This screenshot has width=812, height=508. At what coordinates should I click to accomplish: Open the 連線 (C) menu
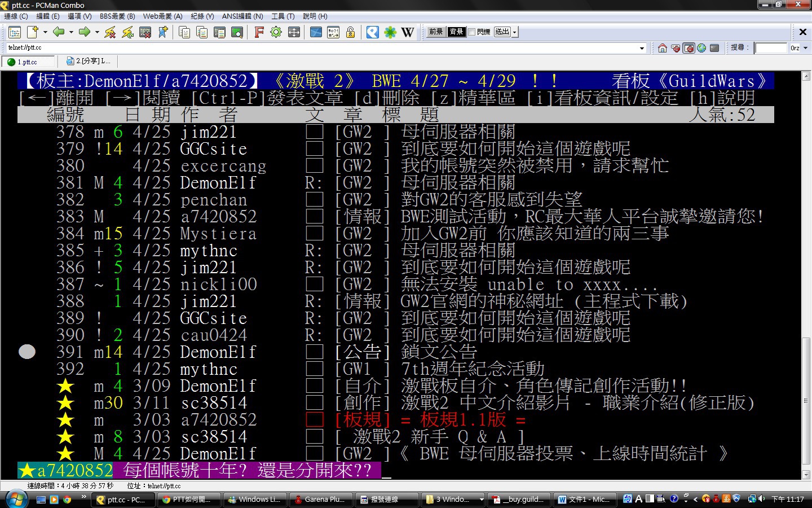pyautogui.click(x=16, y=16)
